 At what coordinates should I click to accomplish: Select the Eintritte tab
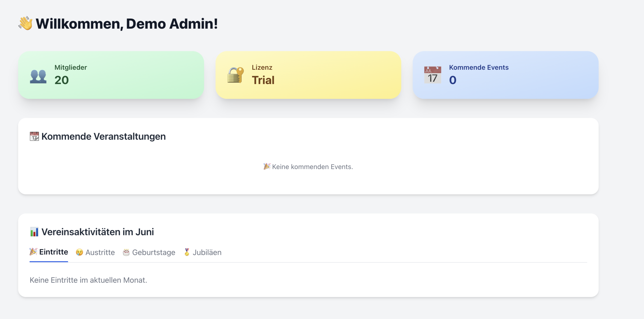tap(53, 252)
